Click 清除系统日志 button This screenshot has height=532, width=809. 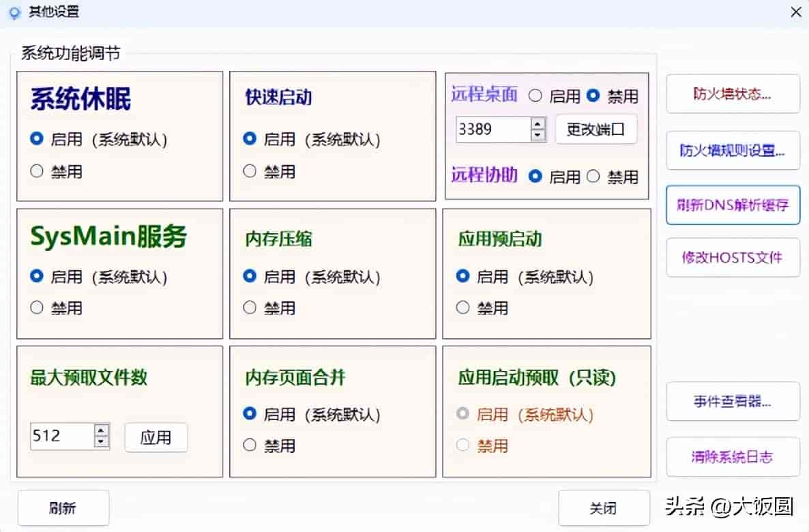tap(733, 457)
